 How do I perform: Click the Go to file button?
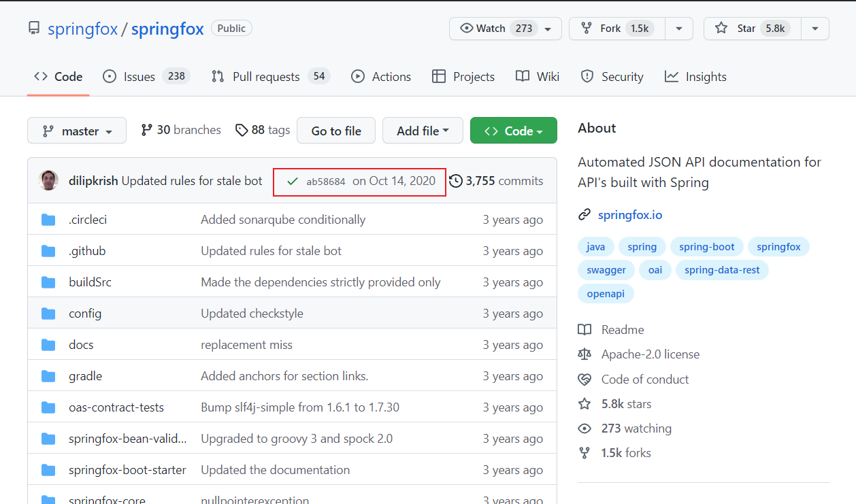click(x=336, y=131)
